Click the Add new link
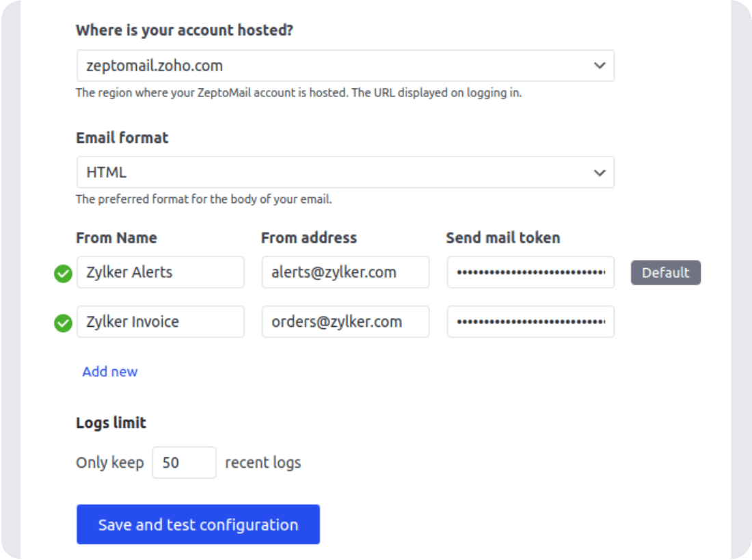The height and width of the screenshot is (560, 752). tap(110, 372)
